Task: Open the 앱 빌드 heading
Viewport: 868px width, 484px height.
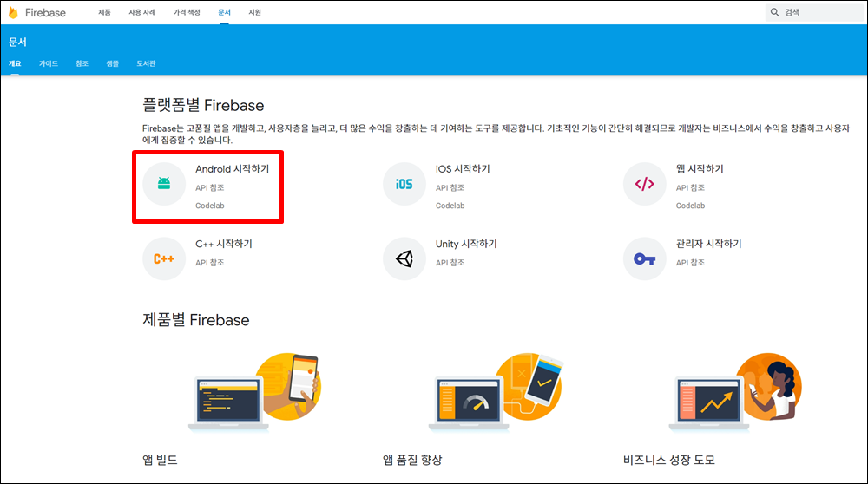Action: 160,460
